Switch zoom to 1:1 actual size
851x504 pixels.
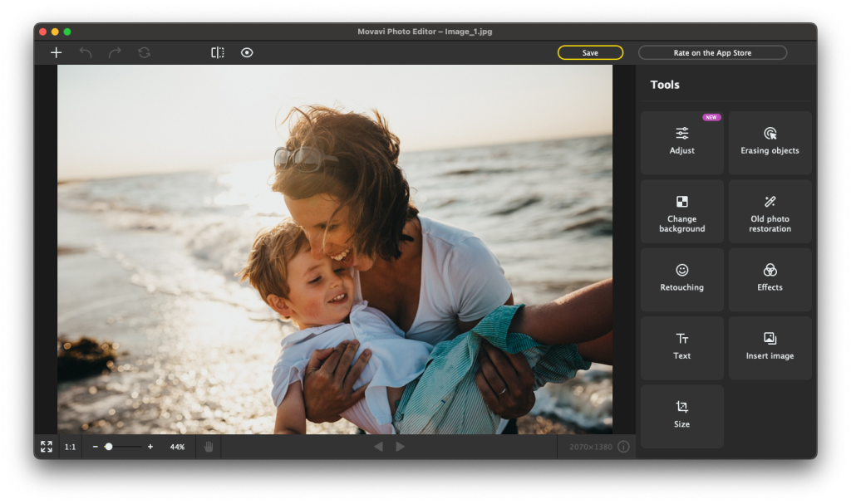70,447
